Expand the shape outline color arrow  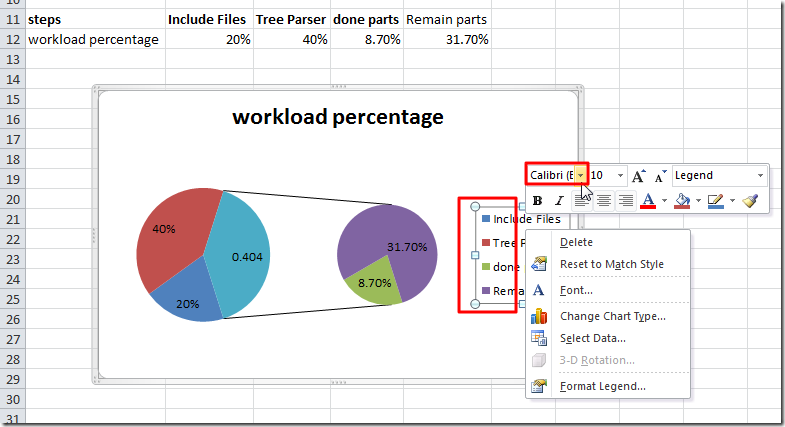732,201
